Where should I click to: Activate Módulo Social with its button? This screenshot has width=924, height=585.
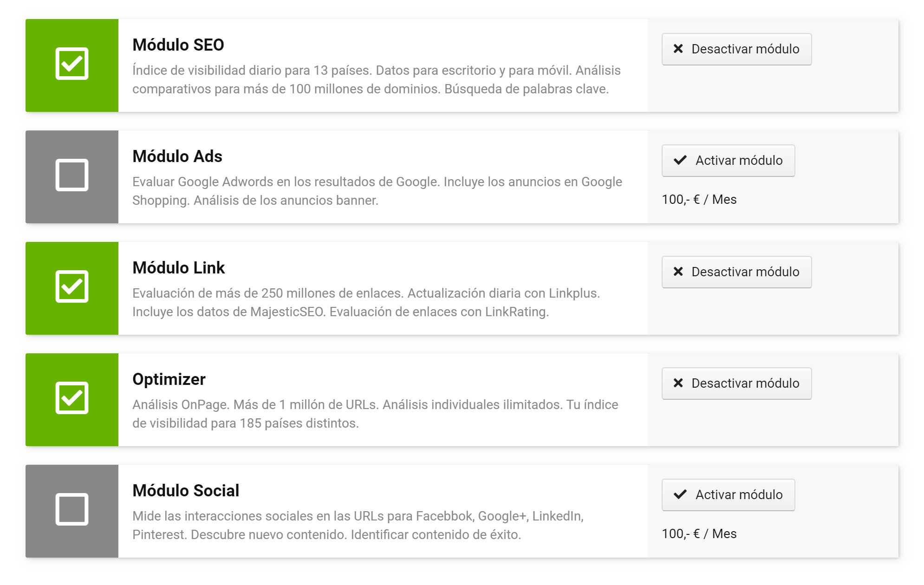(728, 495)
